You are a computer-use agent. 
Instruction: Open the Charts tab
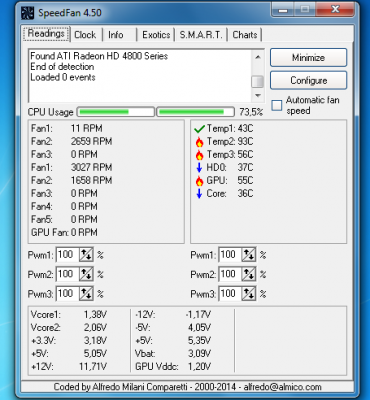click(x=245, y=35)
